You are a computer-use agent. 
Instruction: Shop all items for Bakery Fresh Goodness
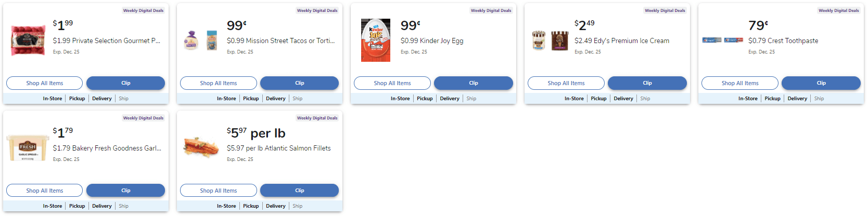(44, 191)
